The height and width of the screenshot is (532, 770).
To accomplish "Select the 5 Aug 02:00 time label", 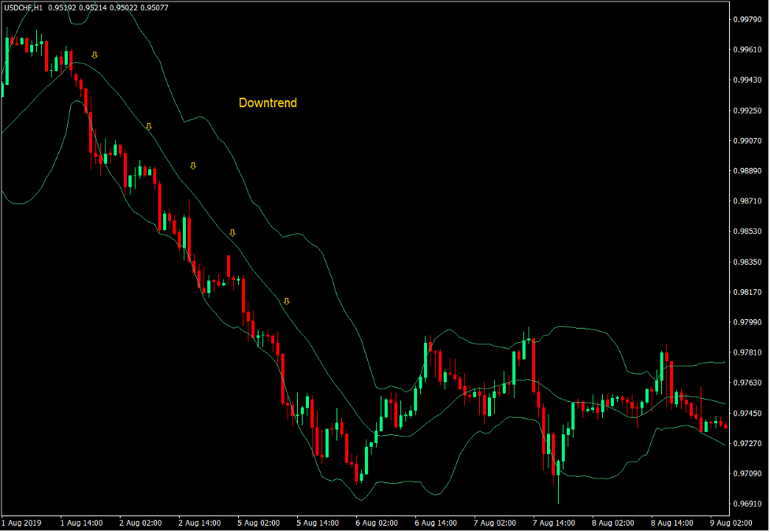I will (258, 523).
